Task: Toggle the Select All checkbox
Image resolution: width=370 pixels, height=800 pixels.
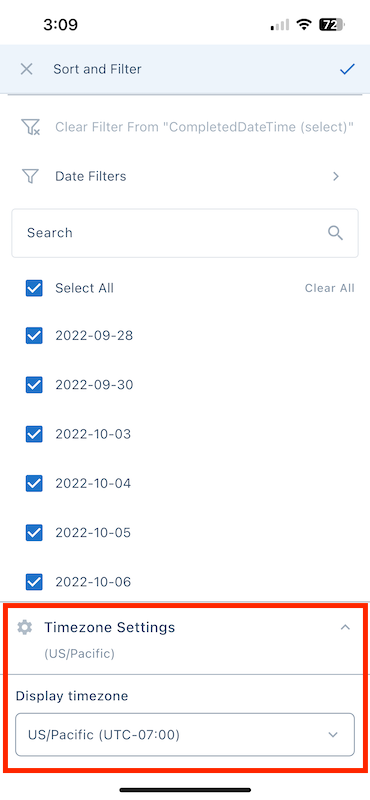Action: pos(34,288)
